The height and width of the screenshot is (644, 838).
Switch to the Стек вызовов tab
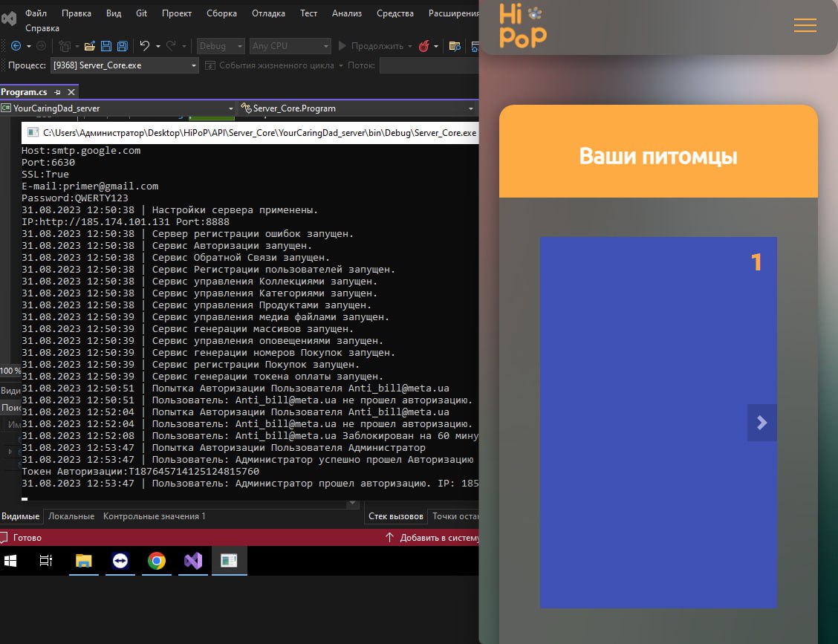coord(395,516)
